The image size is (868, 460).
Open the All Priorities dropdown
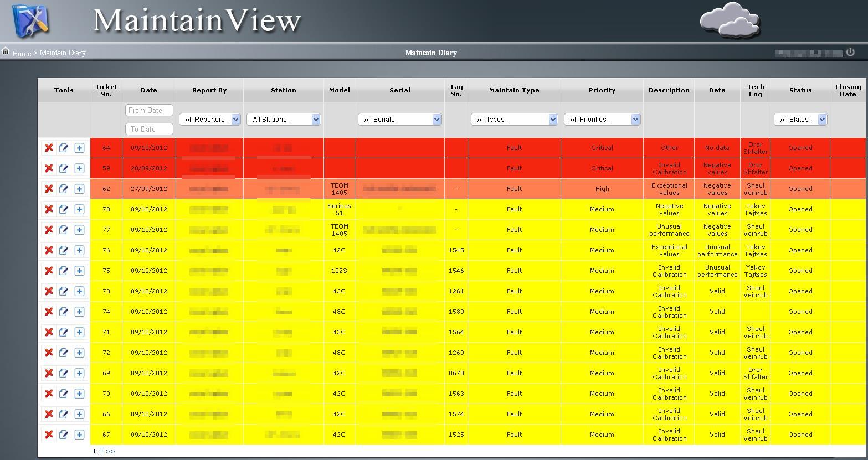602,119
